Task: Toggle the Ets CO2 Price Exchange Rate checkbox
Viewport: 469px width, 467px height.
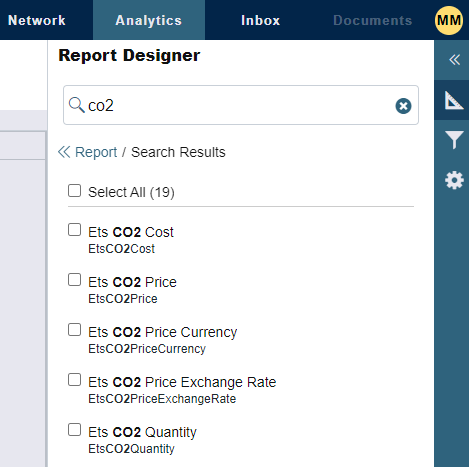Action: click(x=74, y=380)
